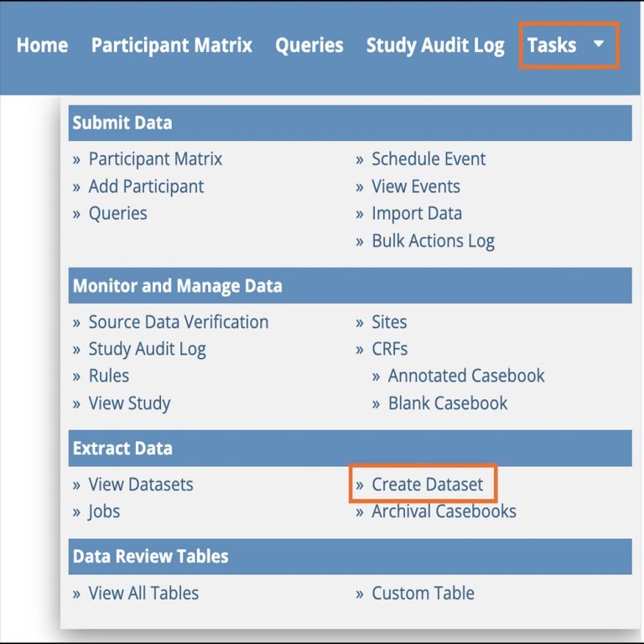This screenshot has width=644, height=644.
Task: Open the Annotated Casebook link
Action: click(466, 376)
